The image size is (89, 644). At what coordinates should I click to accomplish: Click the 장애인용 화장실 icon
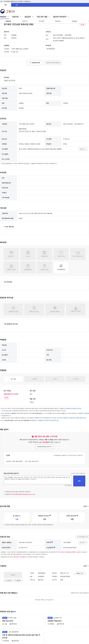click(55, 309)
